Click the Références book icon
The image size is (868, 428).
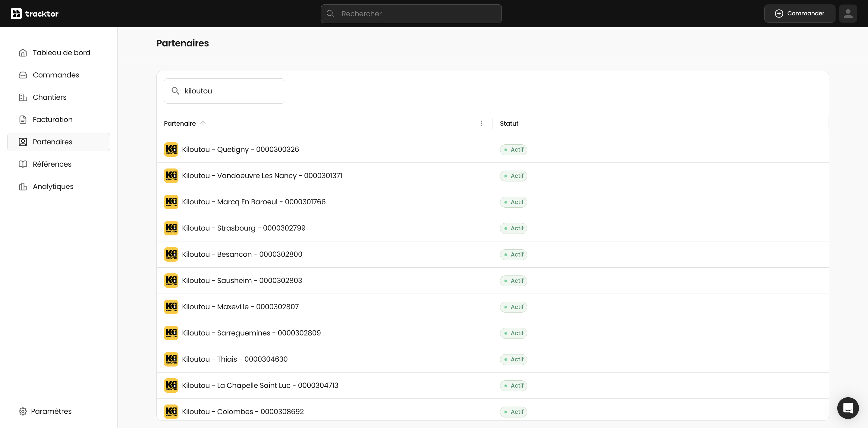[x=23, y=164]
